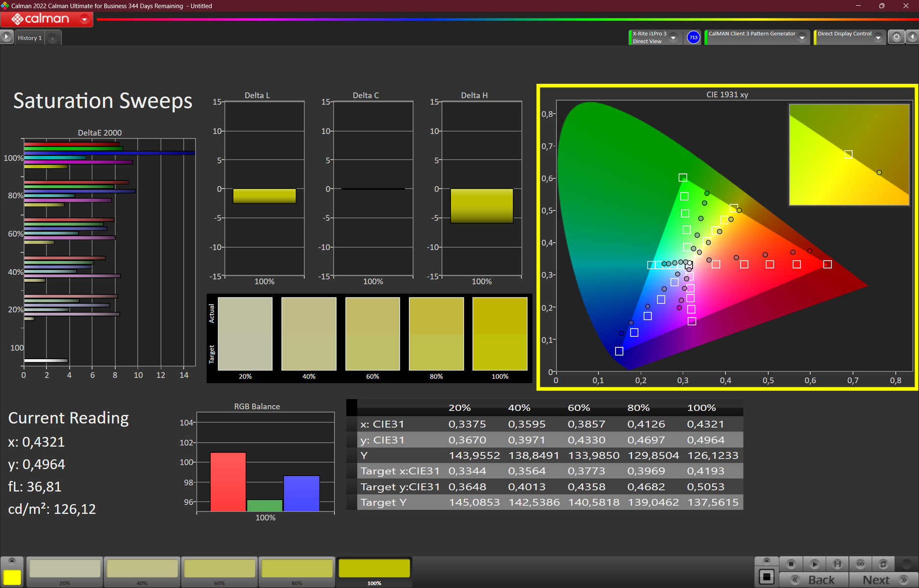Expand the X-Rite i1Pro 3 meter dropdown
Image resolution: width=919 pixels, height=588 pixels.
[x=673, y=38]
